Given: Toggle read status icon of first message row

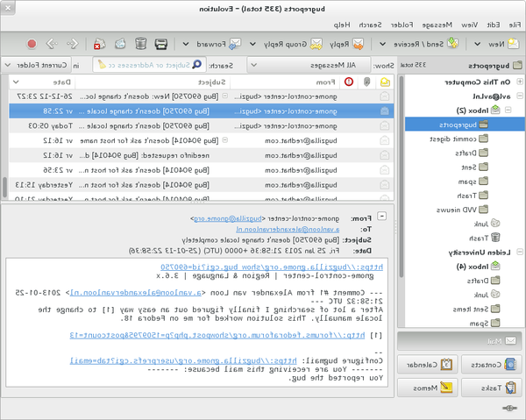Looking at the screenshot, I should tap(385, 96).
